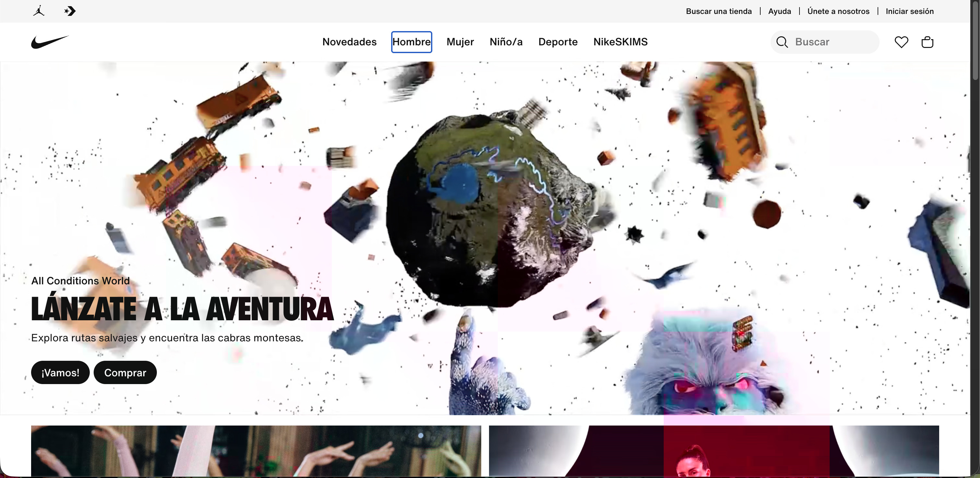Image resolution: width=980 pixels, height=478 pixels.
Task: Open the Mujer menu
Action: pyautogui.click(x=460, y=42)
